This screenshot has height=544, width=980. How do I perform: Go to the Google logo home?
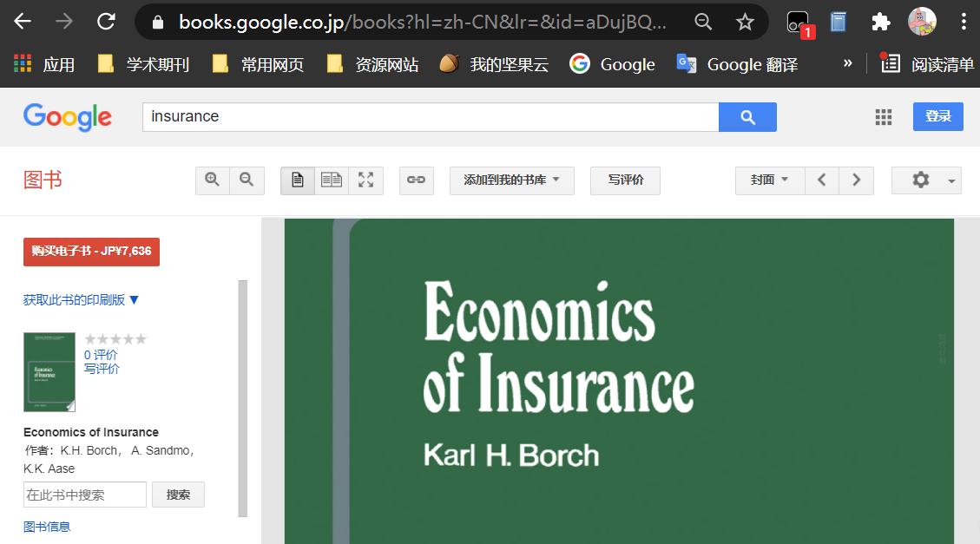(68, 117)
